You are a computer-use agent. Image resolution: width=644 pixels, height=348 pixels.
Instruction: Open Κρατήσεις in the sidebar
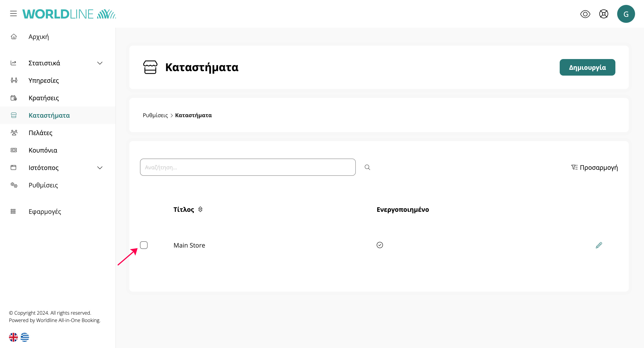pyautogui.click(x=44, y=98)
